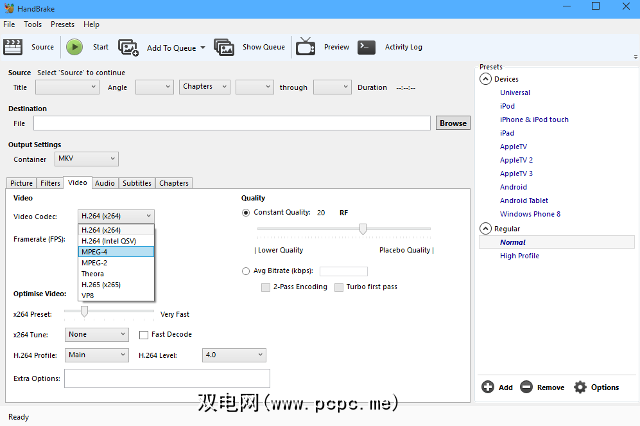Screen dimensions: 640x426
Task: Click the Remove preset minus icon
Action: pyautogui.click(x=526, y=387)
